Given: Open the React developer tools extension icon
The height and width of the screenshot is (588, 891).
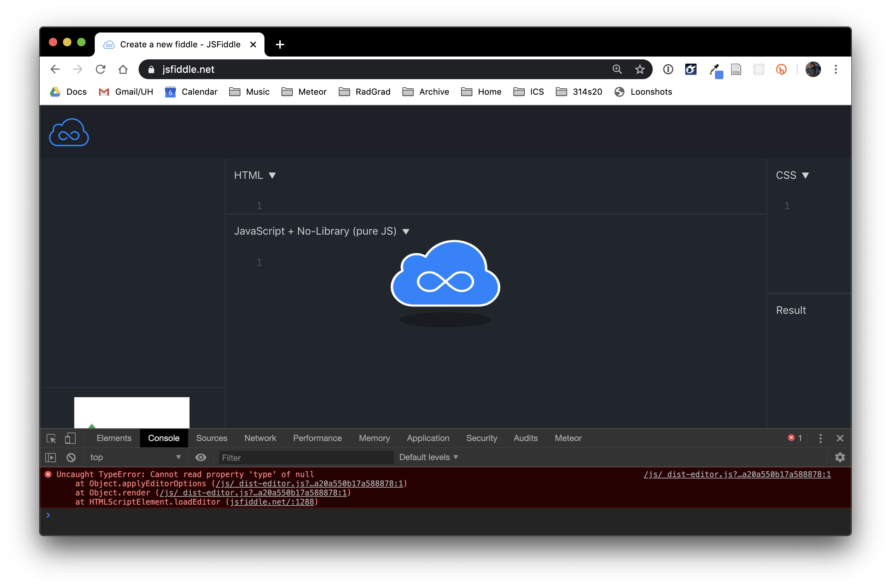Looking at the screenshot, I should tap(758, 69).
